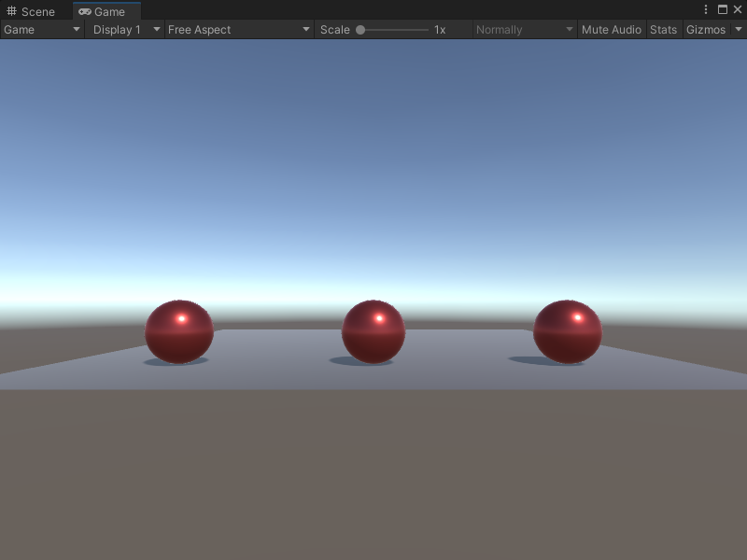
Task: Open the Game view options kebab menu
Action: [707, 8]
